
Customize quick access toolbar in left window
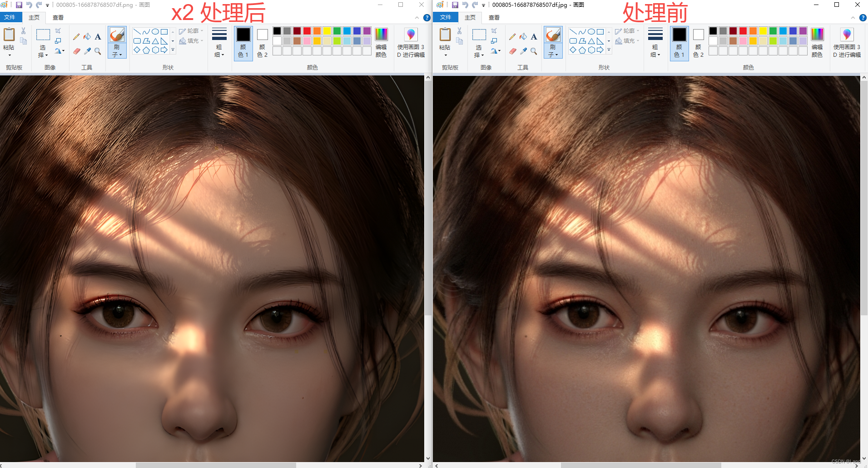pos(48,5)
